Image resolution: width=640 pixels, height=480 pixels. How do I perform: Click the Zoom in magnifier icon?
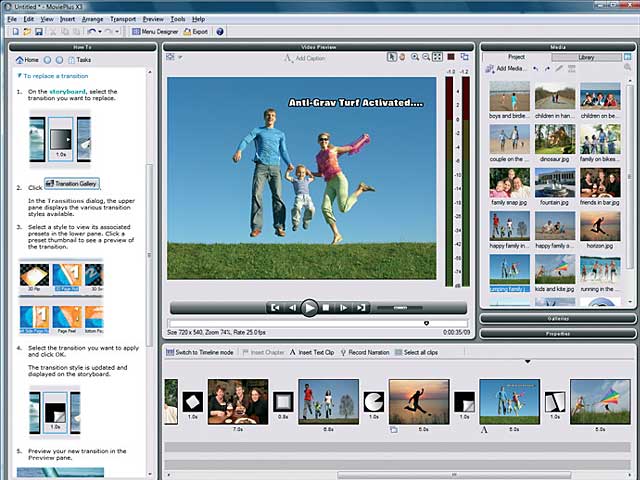pyautogui.click(x=414, y=58)
